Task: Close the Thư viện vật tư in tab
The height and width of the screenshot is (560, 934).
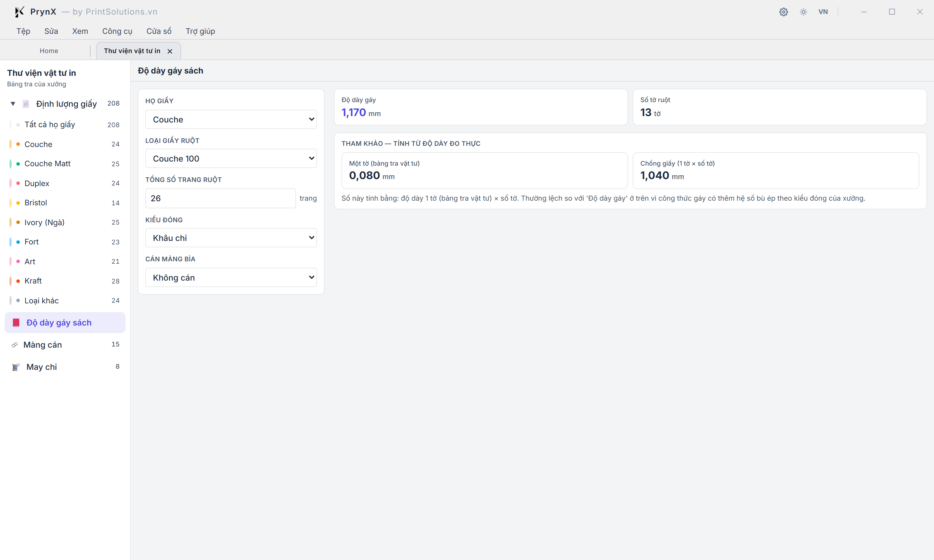Action: coord(170,51)
